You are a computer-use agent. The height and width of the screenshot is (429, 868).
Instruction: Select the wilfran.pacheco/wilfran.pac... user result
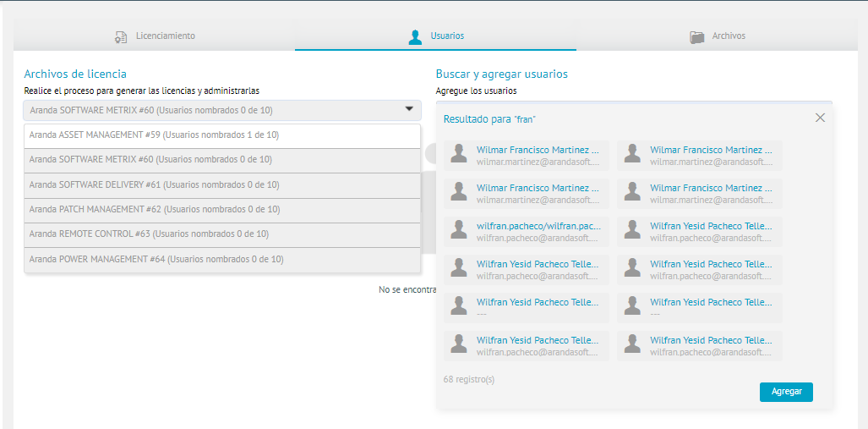pos(527,232)
